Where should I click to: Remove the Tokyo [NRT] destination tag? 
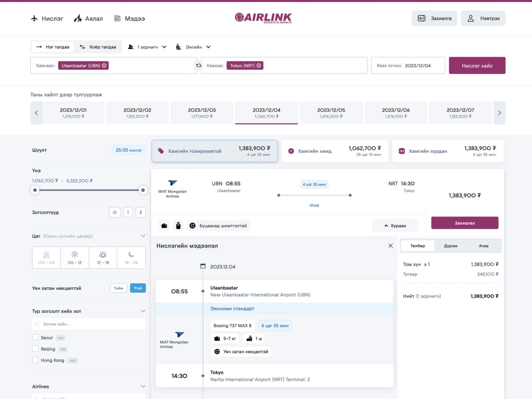[x=259, y=65]
